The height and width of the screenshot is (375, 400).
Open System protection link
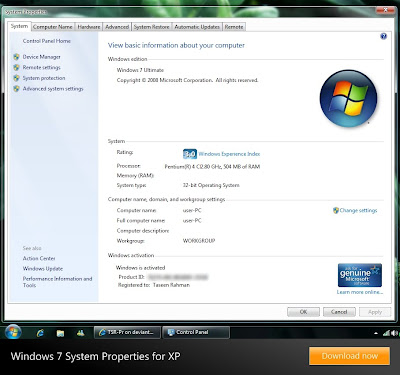point(44,78)
